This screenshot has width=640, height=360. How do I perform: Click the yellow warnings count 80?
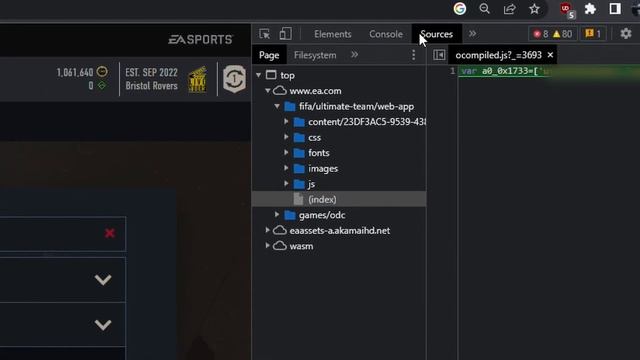562,34
